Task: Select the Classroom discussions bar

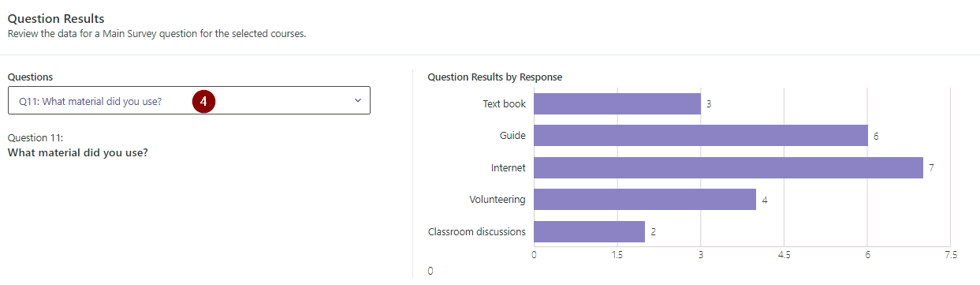Action: point(589,231)
